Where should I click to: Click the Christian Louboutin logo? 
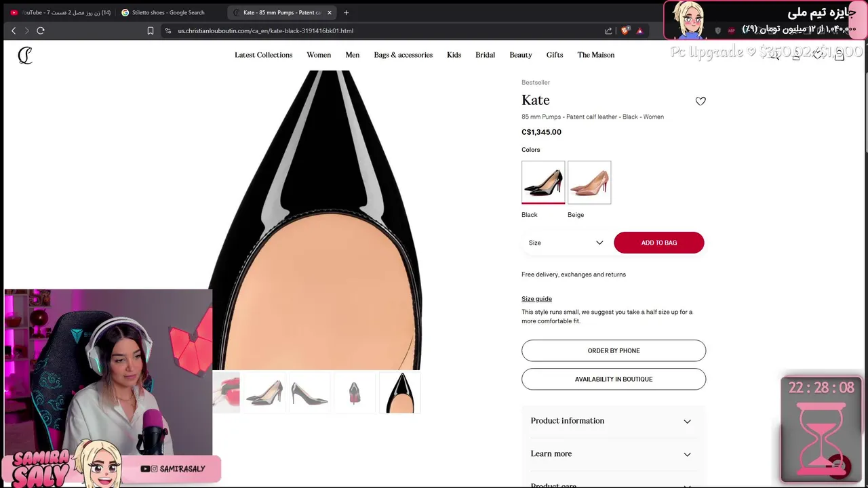pyautogui.click(x=25, y=56)
